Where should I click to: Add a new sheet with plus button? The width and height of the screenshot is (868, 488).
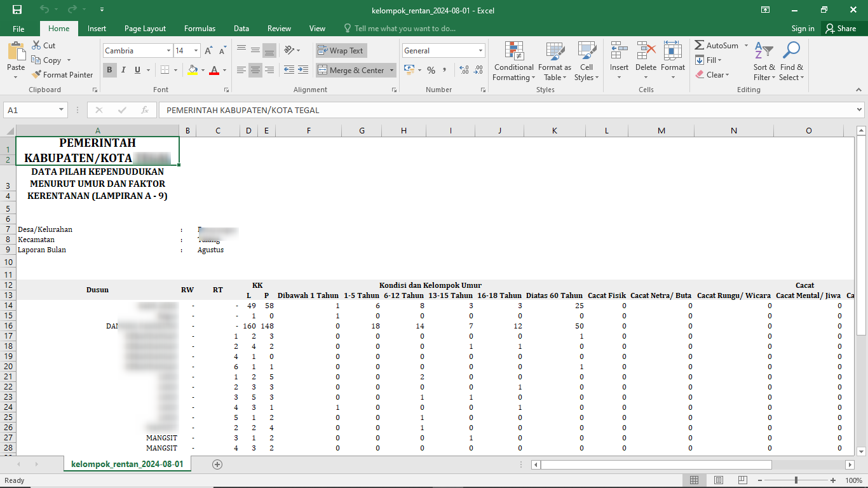click(x=217, y=464)
